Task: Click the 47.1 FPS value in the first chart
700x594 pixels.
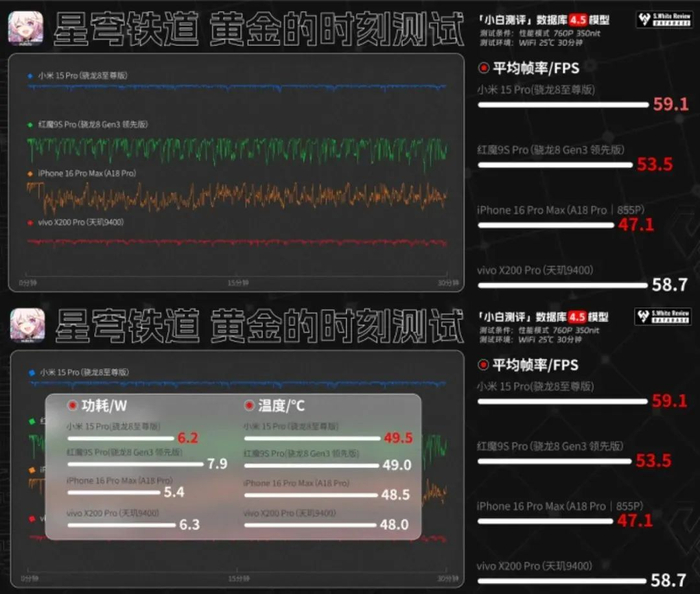Action: tap(636, 224)
